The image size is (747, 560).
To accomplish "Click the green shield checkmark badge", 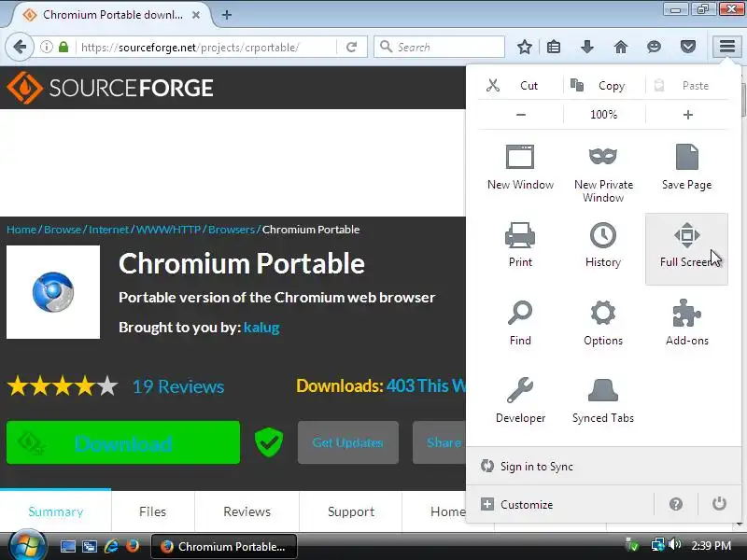I will [x=269, y=441].
